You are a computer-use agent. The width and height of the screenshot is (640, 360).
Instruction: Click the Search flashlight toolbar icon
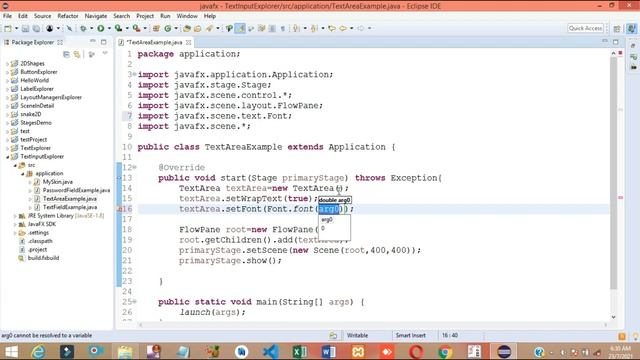[x=209, y=28]
